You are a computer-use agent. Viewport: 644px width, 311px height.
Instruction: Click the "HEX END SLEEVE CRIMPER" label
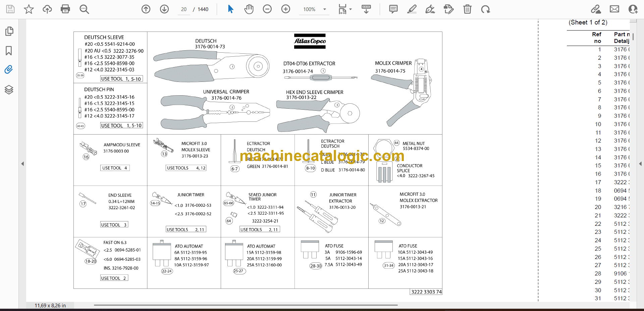(315, 92)
